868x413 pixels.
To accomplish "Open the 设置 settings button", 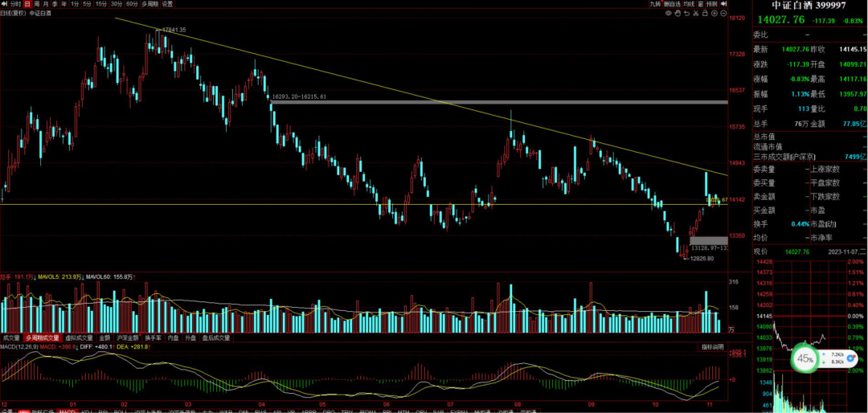I will tap(167, 4).
